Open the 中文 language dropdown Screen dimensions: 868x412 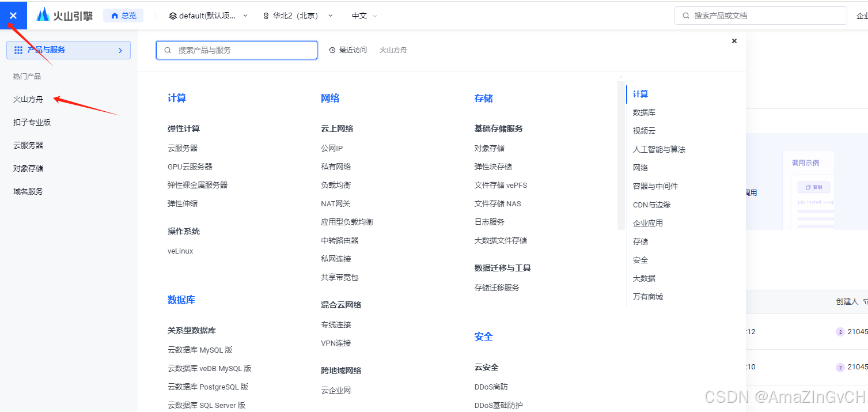tap(365, 16)
